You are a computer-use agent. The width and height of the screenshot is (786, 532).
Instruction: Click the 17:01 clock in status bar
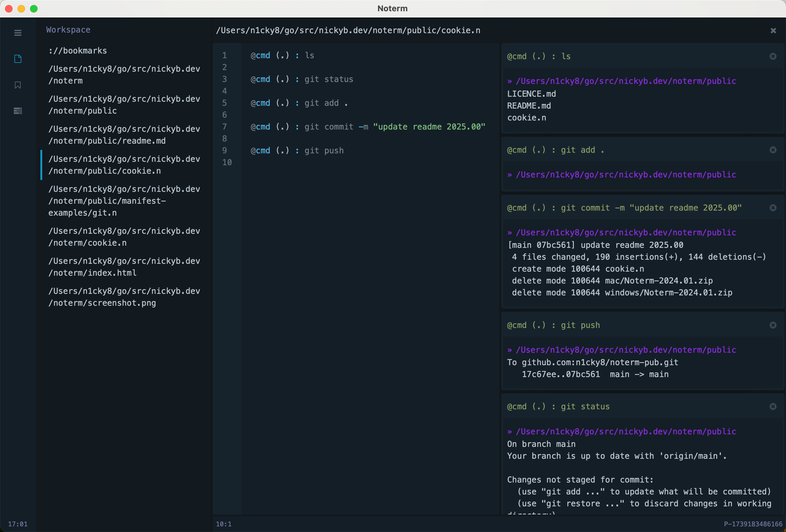[18, 524]
